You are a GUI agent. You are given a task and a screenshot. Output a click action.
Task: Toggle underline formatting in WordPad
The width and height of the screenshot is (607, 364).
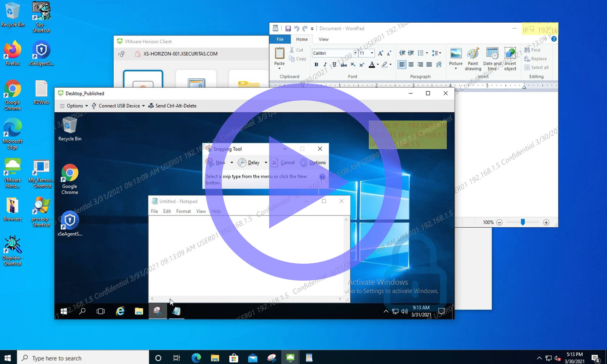[334, 65]
